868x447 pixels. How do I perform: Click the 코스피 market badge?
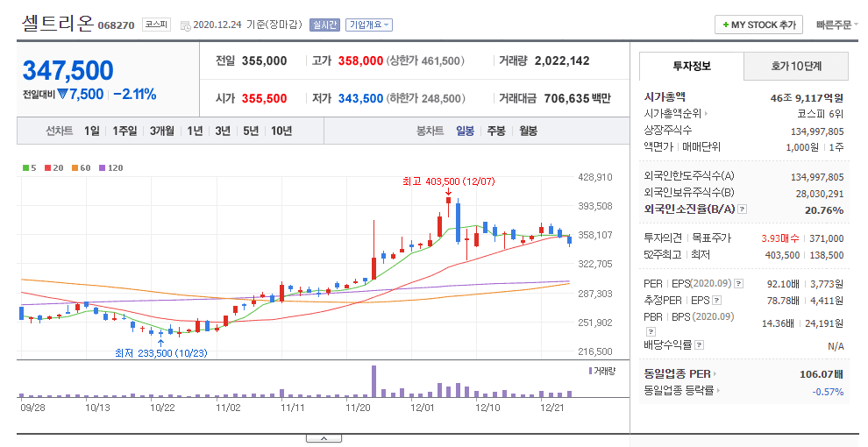156,25
